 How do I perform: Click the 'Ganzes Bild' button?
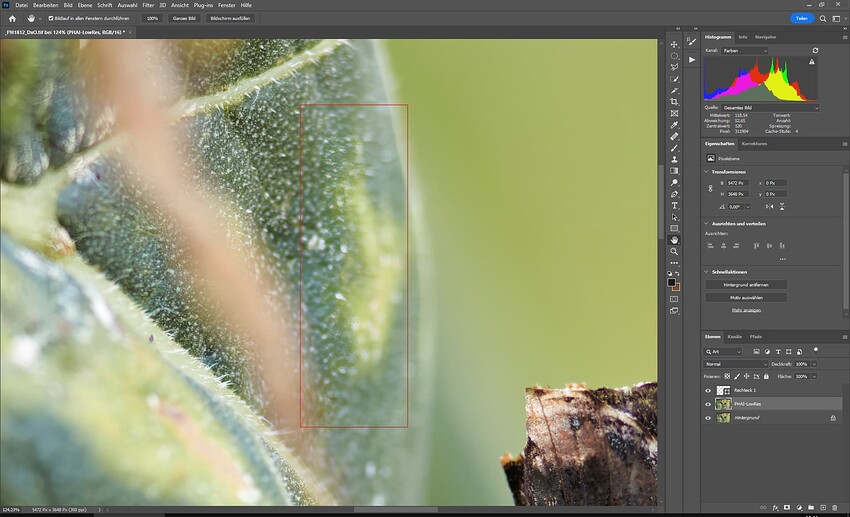pyautogui.click(x=182, y=18)
